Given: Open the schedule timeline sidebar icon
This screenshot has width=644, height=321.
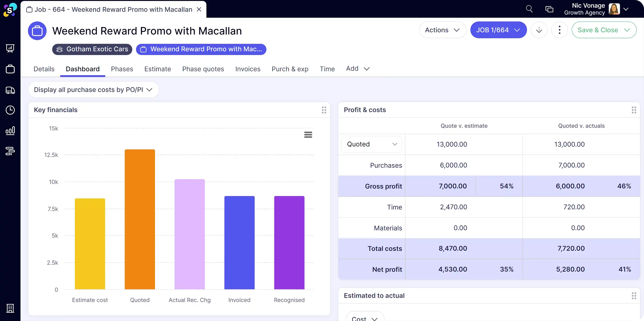Looking at the screenshot, I should click(x=10, y=151).
